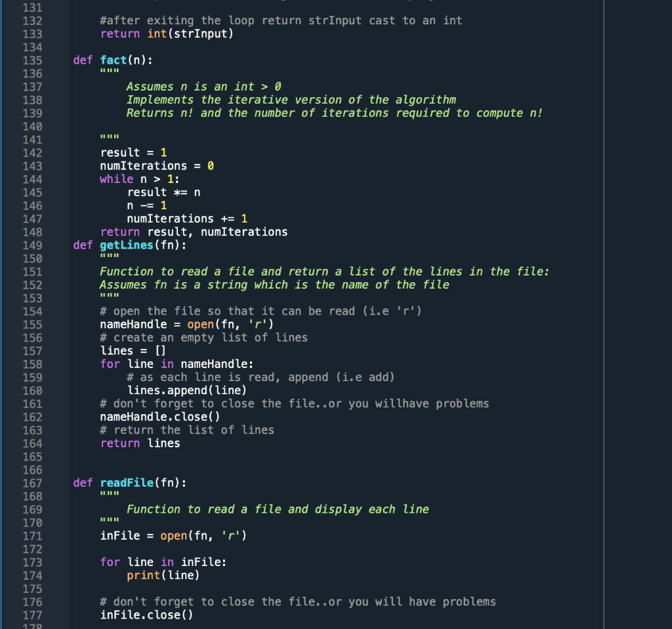The image size is (672, 629).
Task: Click 'n -= 1' statement
Action: tap(146, 206)
